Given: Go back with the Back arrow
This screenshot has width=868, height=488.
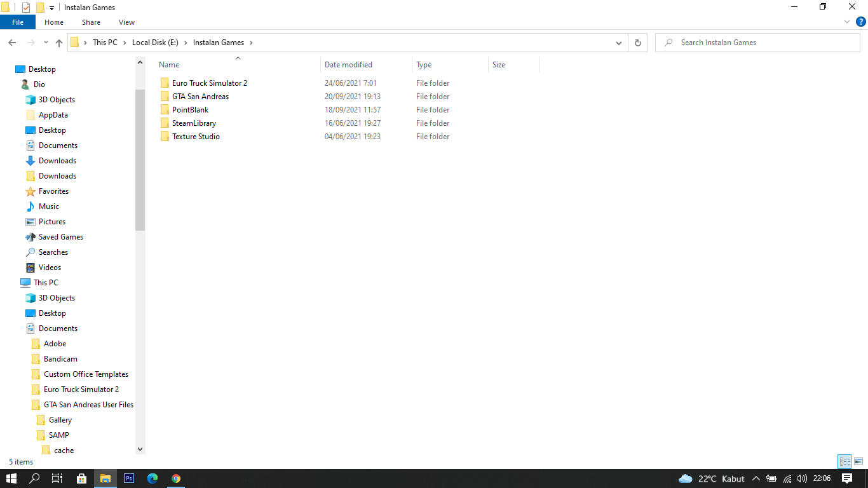Looking at the screenshot, I should tap(12, 43).
